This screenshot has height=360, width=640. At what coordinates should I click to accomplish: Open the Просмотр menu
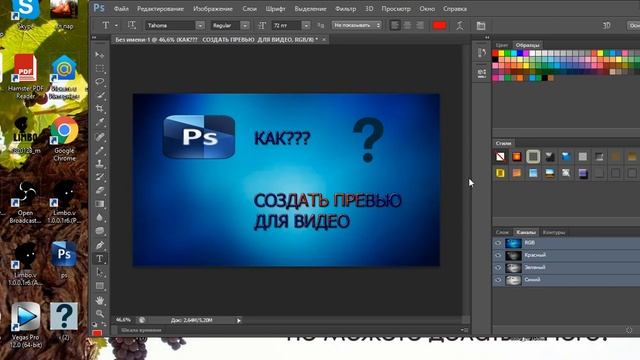(x=396, y=9)
